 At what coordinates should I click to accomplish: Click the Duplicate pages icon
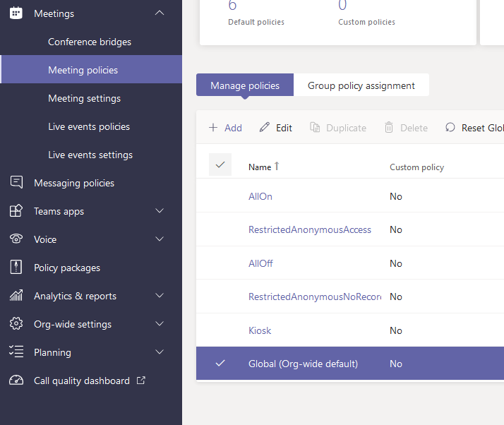tap(315, 127)
